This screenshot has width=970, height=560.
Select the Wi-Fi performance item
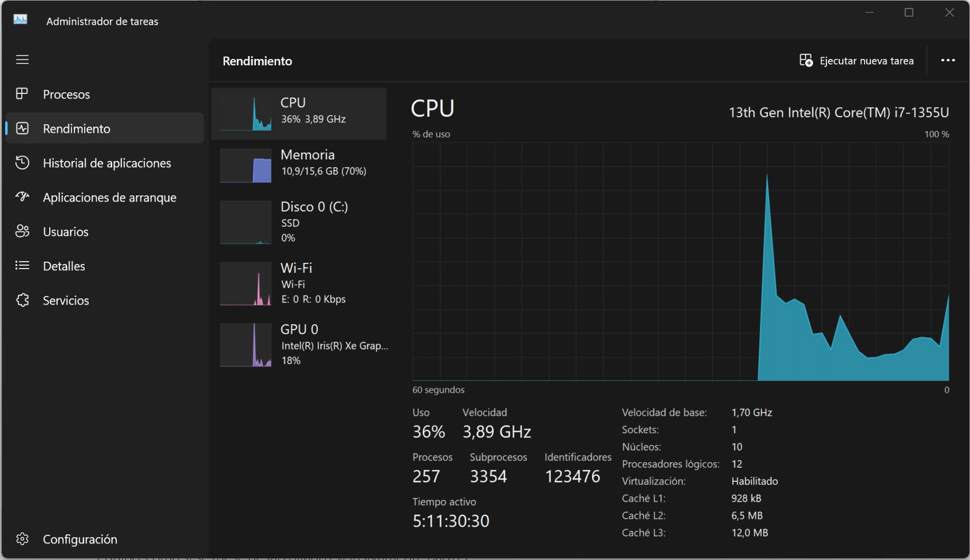[x=299, y=283]
